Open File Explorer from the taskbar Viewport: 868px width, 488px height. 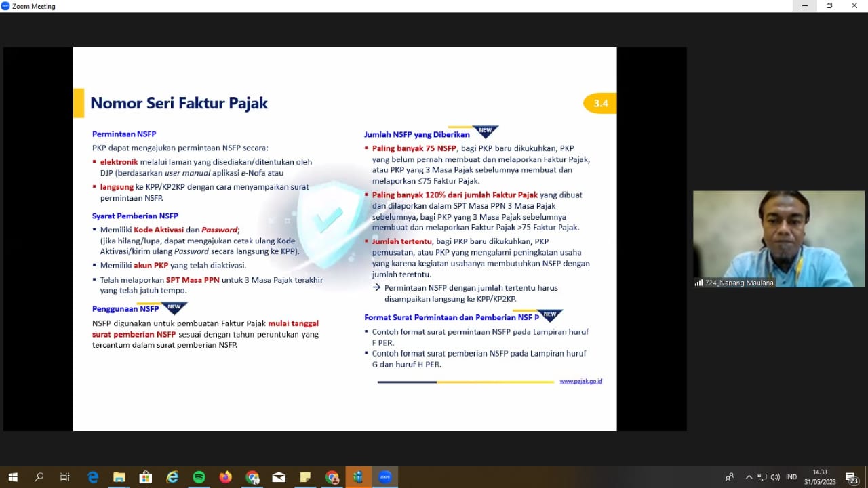pyautogui.click(x=119, y=477)
